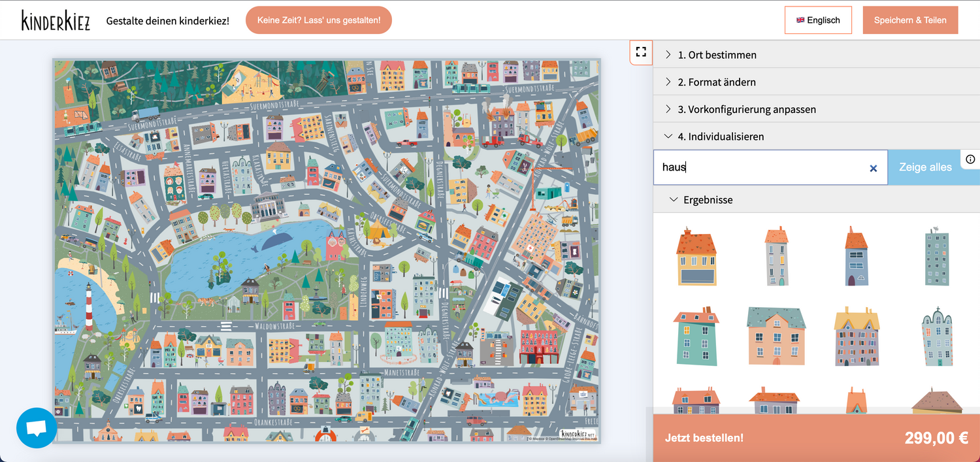Choose the purple house with yellow roof

(x=857, y=337)
